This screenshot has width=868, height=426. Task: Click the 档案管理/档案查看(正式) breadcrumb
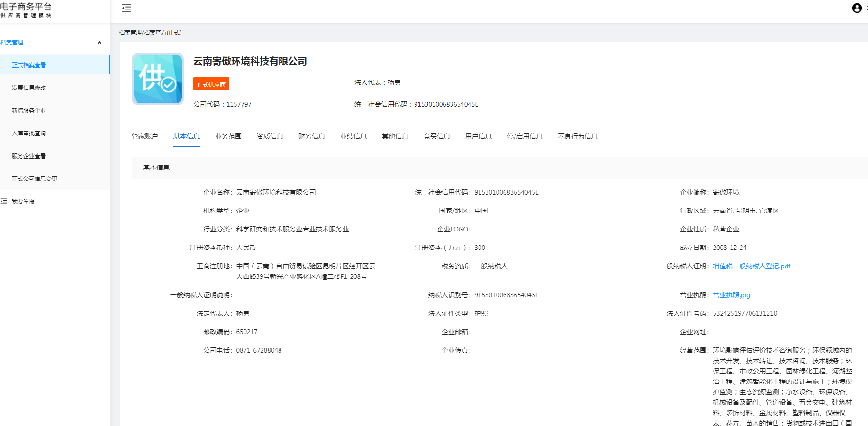tap(150, 33)
